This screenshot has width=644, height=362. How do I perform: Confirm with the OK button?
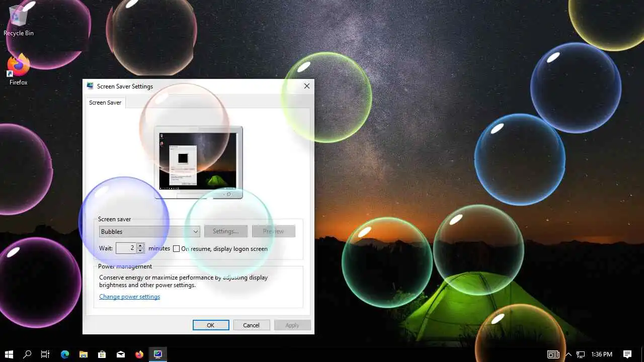tap(211, 325)
